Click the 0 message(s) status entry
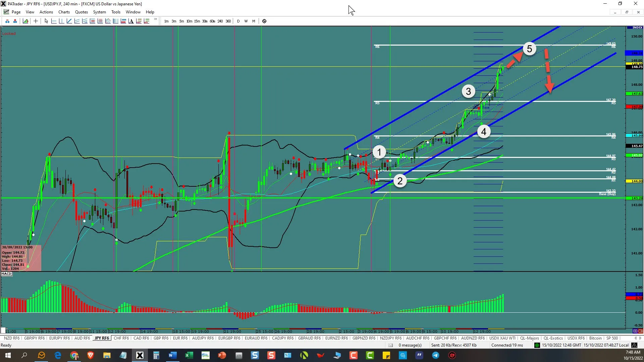Image resolution: width=644 pixels, height=362 pixels. pos(410,345)
